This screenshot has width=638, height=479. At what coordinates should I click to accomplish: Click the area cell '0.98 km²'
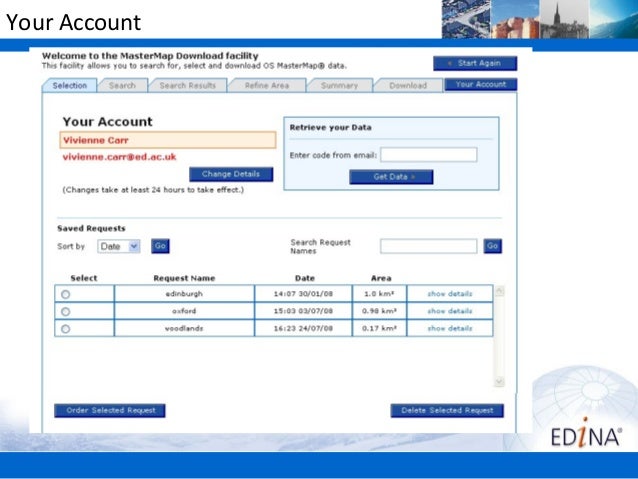pyautogui.click(x=379, y=311)
